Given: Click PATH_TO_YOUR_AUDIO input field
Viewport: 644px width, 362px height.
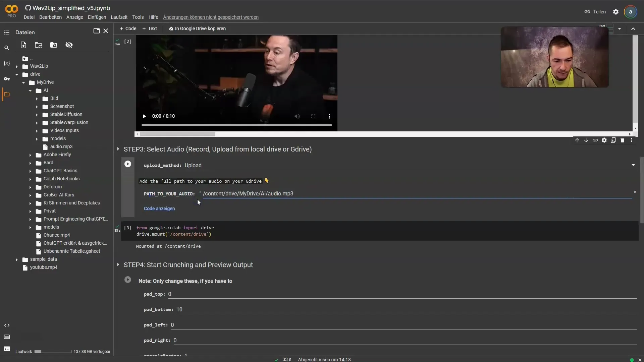Looking at the screenshot, I should point(416,194).
